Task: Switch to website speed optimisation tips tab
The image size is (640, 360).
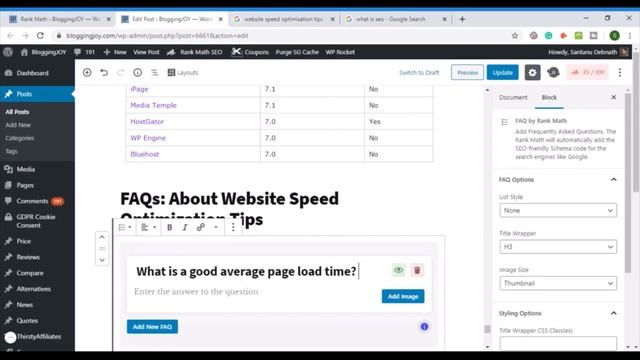Action: coord(283,19)
